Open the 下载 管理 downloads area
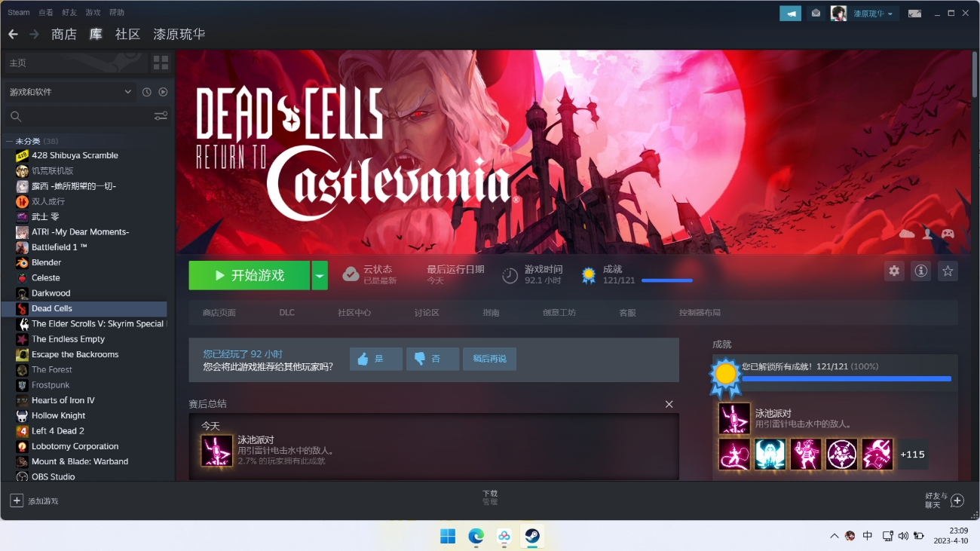The width and height of the screenshot is (980, 551). pyautogui.click(x=490, y=497)
